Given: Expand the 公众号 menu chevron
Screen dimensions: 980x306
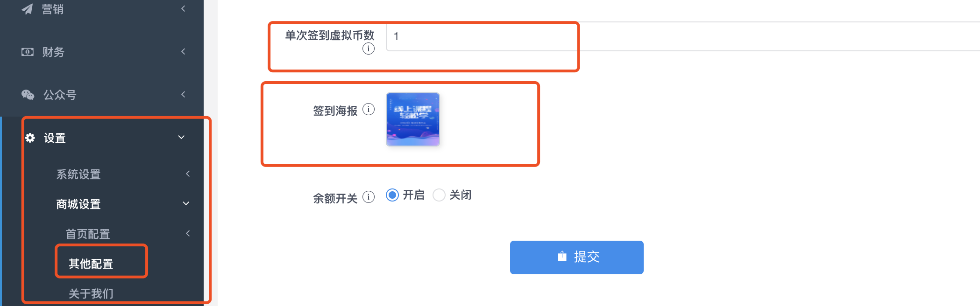Looking at the screenshot, I should (x=183, y=94).
